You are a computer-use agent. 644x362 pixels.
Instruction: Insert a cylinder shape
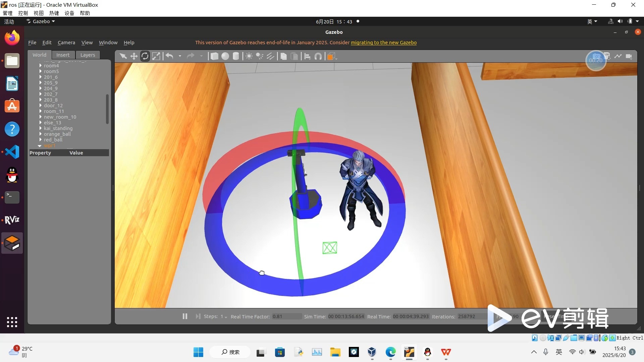click(x=236, y=56)
